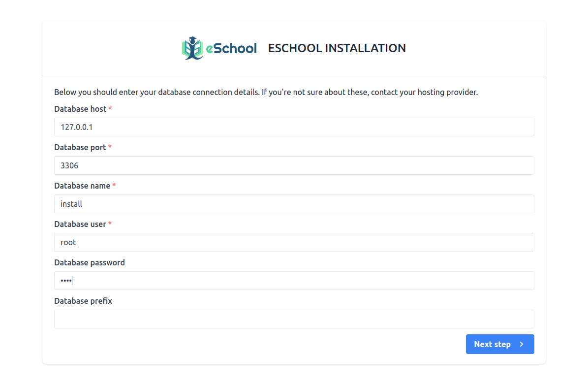Image resolution: width=588 pixels, height=386 pixels.
Task: Click the Database password label
Action: click(90, 262)
